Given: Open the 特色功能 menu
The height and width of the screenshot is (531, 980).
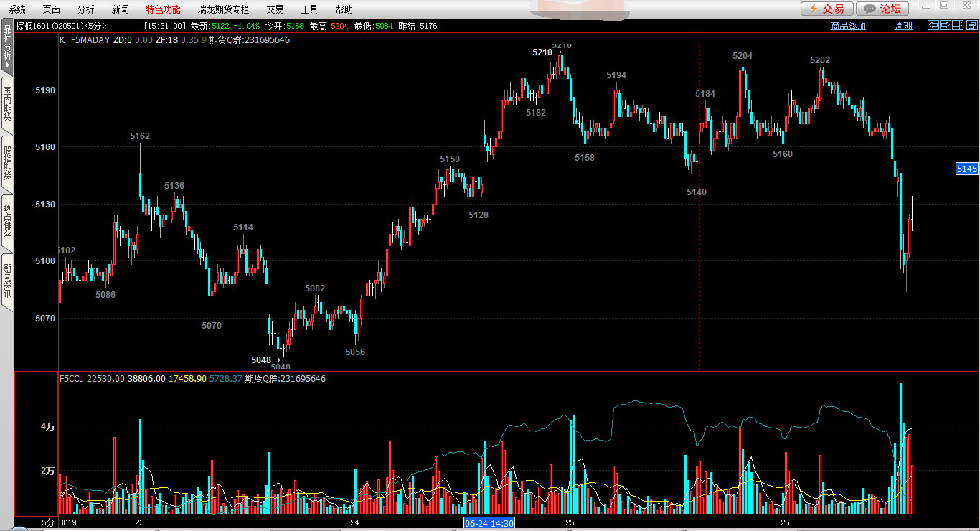Looking at the screenshot, I should pyautogui.click(x=163, y=9).
